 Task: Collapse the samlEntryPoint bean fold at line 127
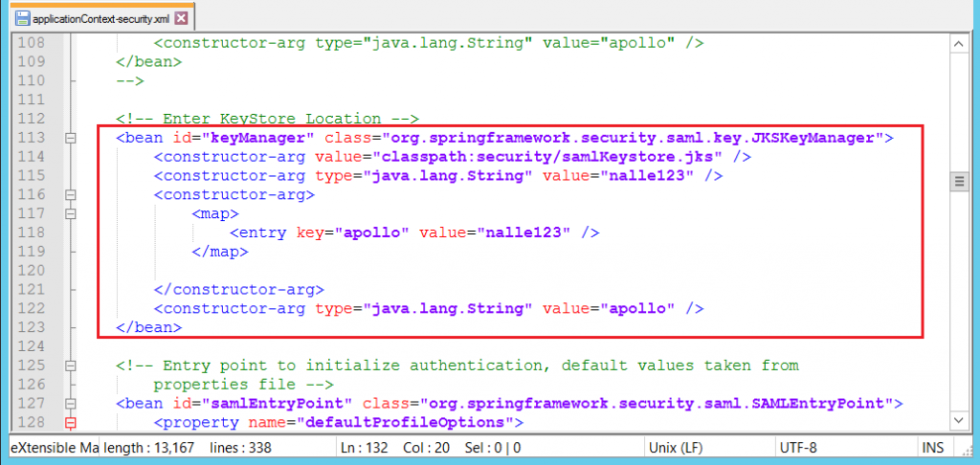tap(71, 404)
